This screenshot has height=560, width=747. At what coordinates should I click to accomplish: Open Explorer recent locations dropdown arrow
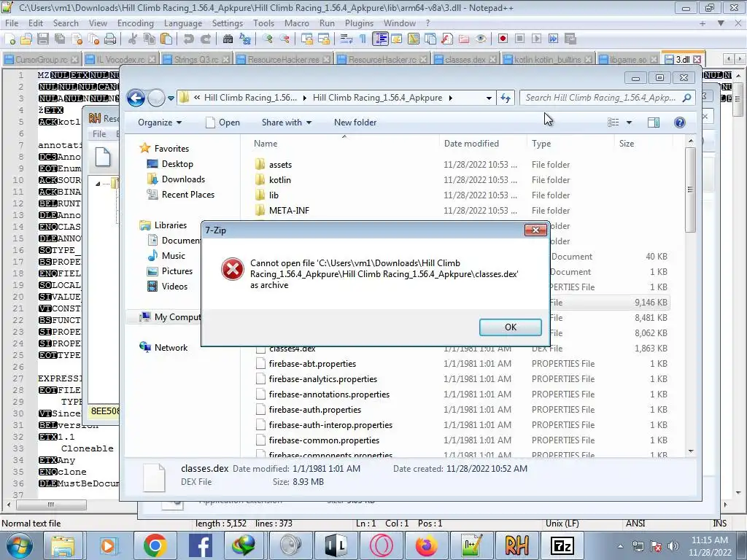171,98
